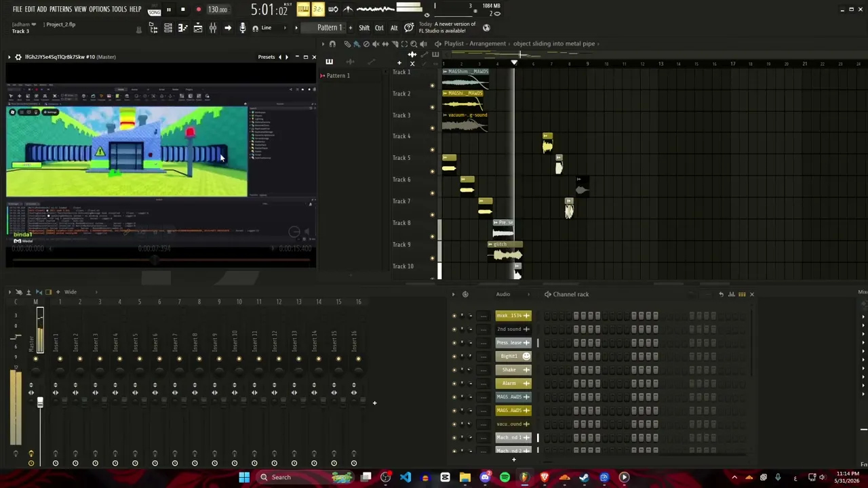Click the Shift key button
This screenshot has height=488, width=868.
(364, 28)
